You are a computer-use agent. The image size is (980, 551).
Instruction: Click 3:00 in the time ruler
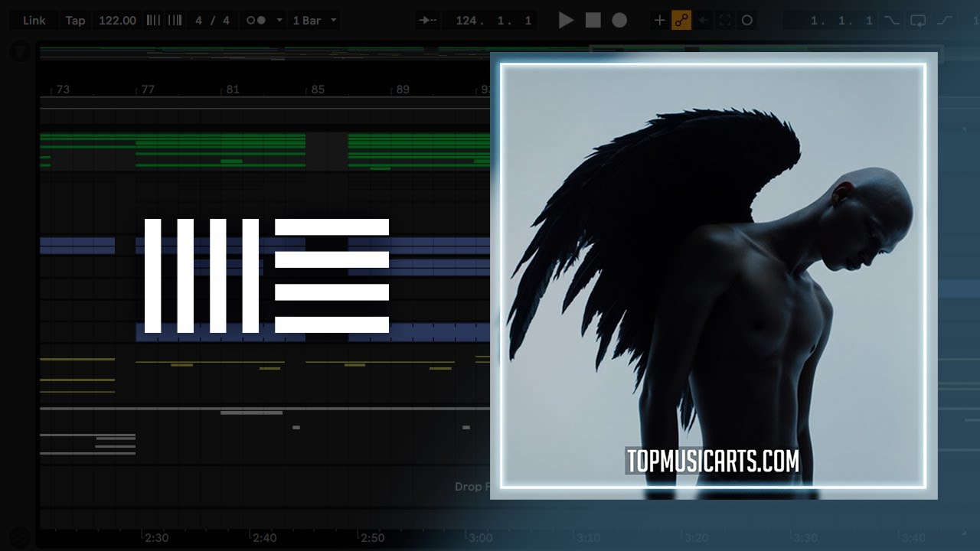pos(480,538)
